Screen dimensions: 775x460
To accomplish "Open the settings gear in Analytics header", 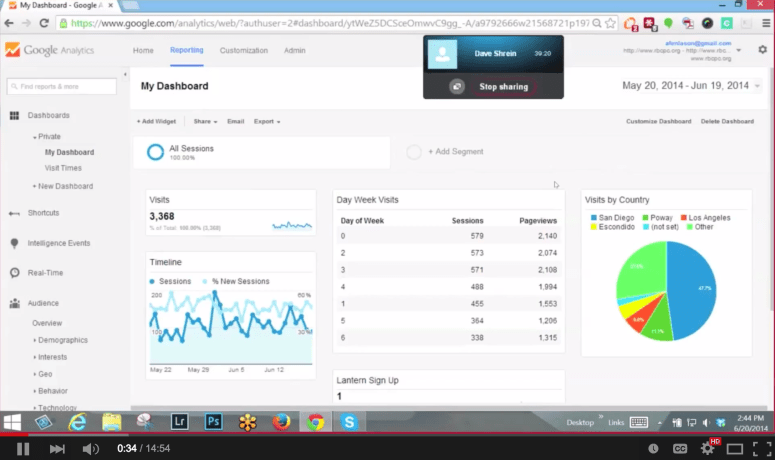I will pyautogui.click(x=763, y=50).
